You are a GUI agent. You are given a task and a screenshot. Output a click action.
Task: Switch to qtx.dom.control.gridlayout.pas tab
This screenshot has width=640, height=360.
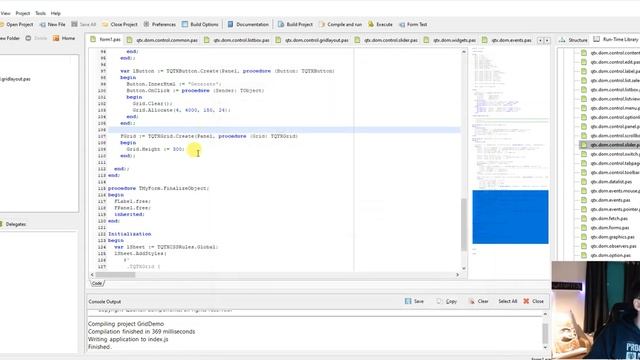[312, 40]
